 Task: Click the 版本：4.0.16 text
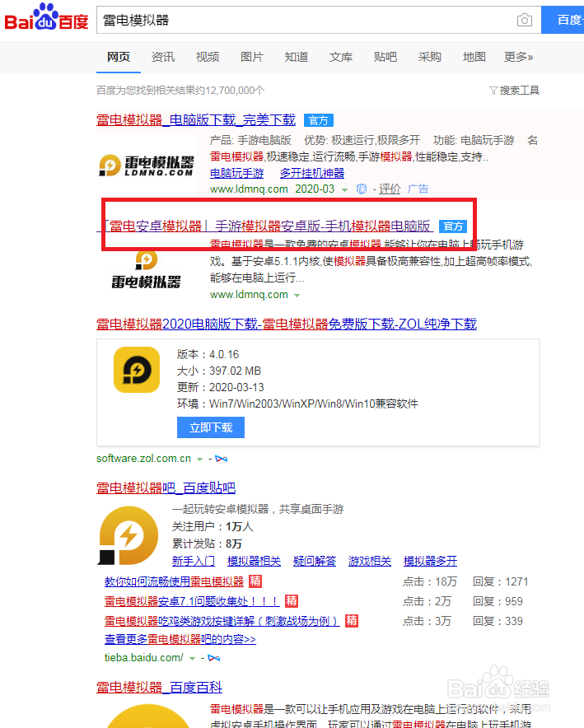[x=208, y=354]
